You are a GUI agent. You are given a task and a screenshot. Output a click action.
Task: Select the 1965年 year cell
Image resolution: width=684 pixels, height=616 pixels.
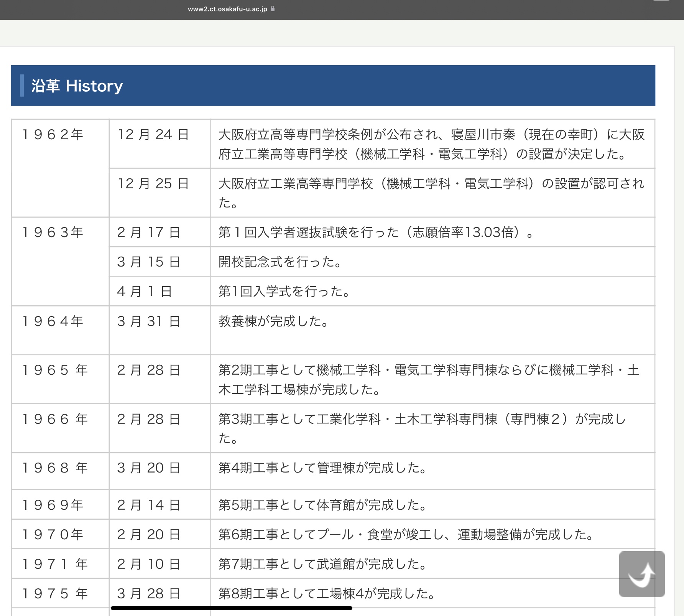click(x=60, y=379)
